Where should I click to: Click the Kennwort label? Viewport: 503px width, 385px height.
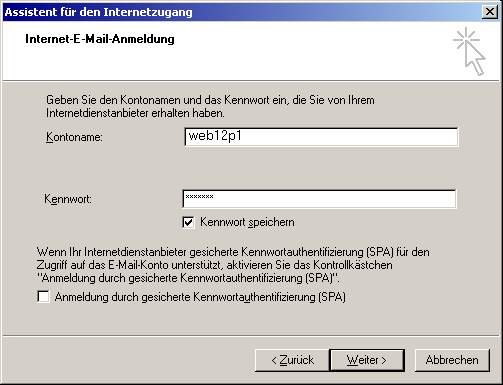pyautogui.click(x=68, y=199)
